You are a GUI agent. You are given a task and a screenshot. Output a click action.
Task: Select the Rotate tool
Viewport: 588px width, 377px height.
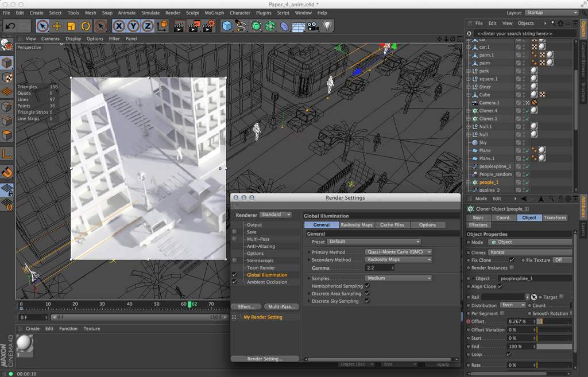click(86, 26)
